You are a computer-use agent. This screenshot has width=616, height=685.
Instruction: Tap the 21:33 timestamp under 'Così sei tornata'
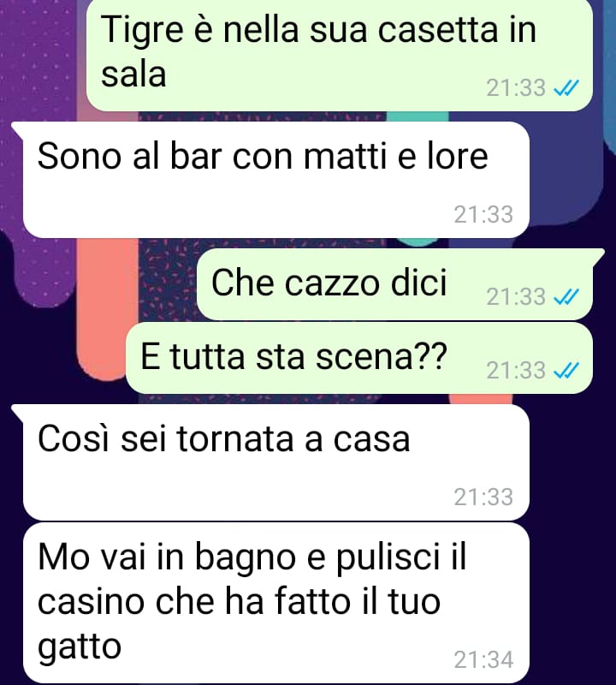click(x=483, y=497)
